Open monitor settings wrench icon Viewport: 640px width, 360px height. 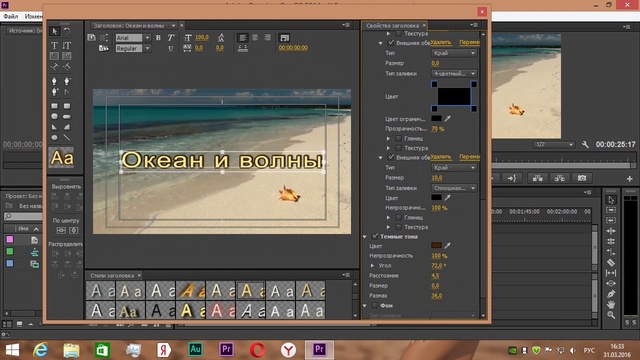585,144
